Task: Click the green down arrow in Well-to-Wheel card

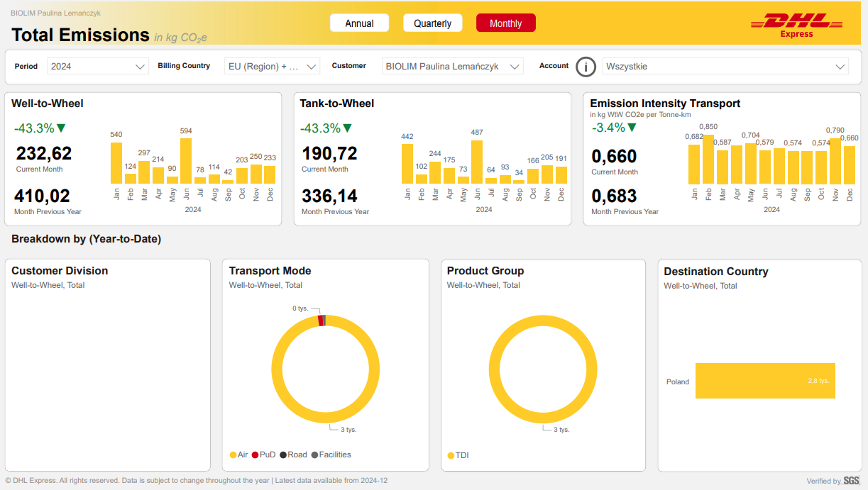Action: [61, 128]
